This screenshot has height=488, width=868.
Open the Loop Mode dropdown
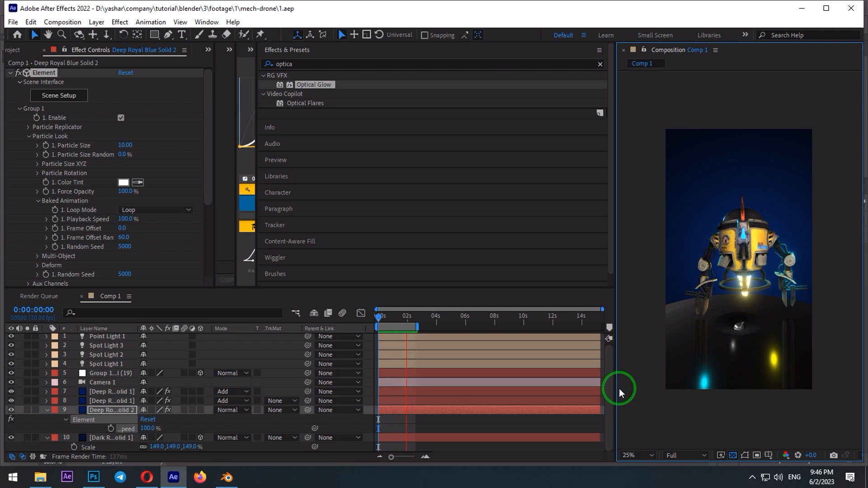156,210
